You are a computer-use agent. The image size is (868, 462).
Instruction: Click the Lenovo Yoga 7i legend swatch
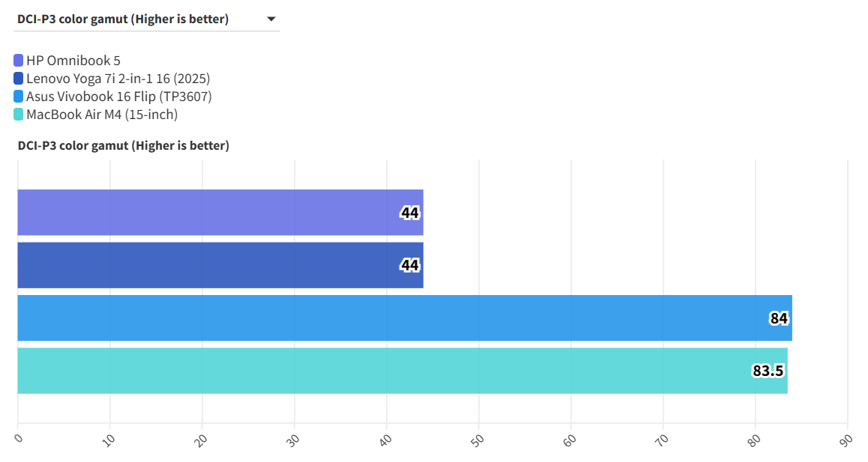click(19, 79)
